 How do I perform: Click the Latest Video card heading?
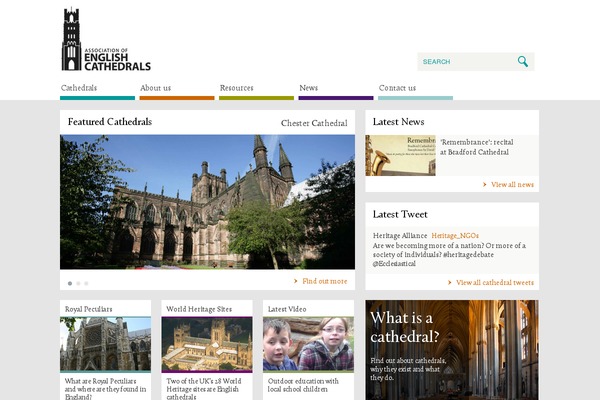point(287,309)
